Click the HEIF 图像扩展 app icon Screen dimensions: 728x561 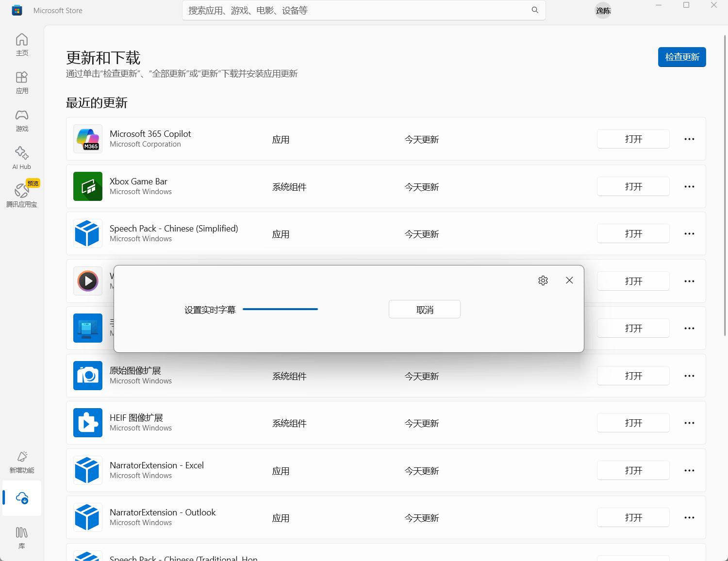(88, 423)
